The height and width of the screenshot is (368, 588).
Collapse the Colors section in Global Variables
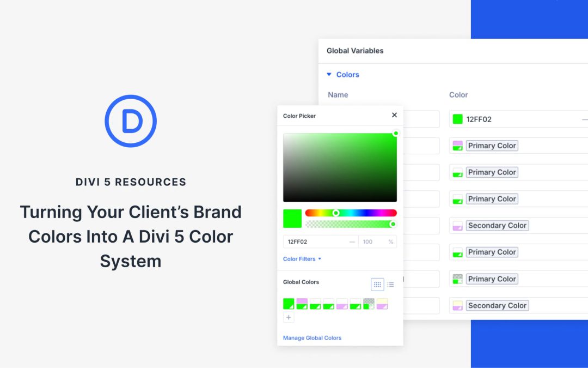[329, 74]
